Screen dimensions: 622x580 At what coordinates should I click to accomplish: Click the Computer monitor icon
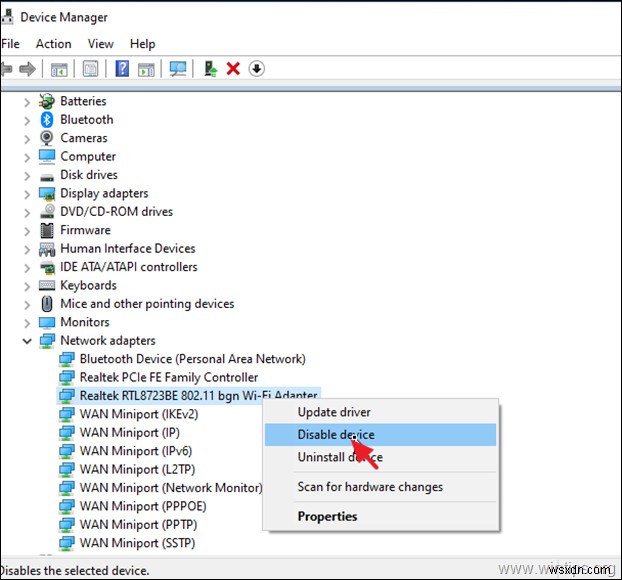(47, 156)
